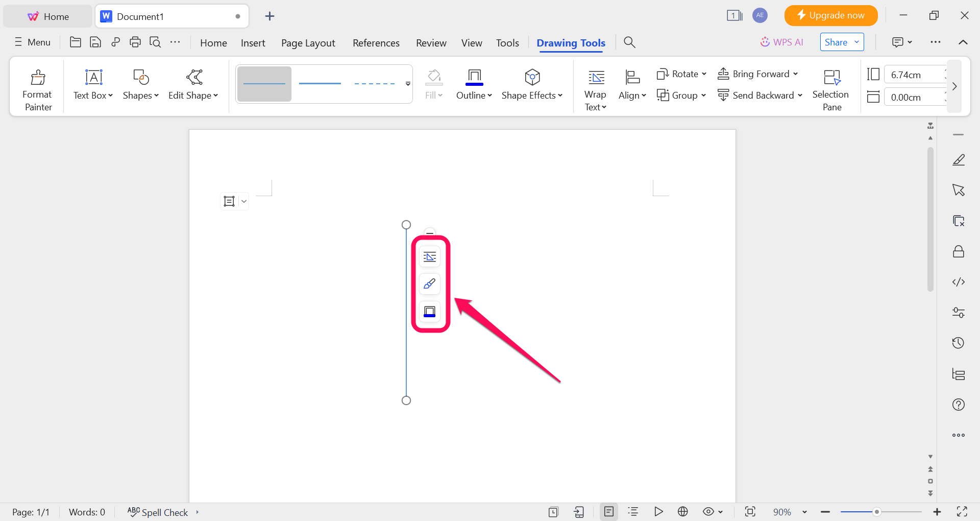Switch to outline view in status bar
Image resolution: width=980 pixels, height=521 pixels.
633,512
